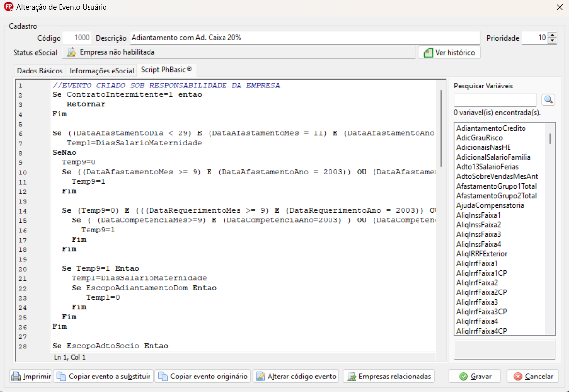Select AdiantamentoCredito in variables list
569x392 pixels.
pos(491,128)
